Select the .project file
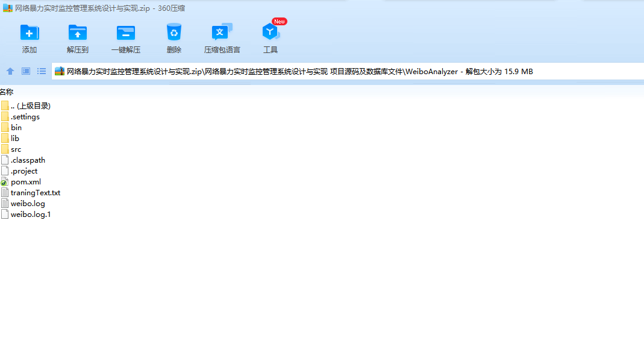Screen dimensions: 644x364 click(x=19, y=171)
